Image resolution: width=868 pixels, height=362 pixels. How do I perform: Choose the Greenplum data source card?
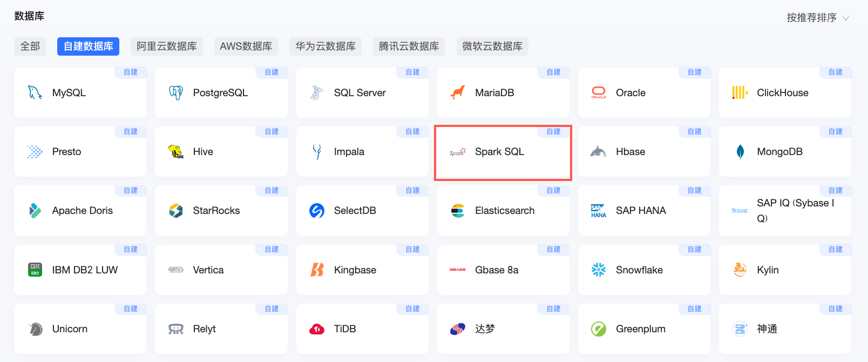(x=644, y=329)
